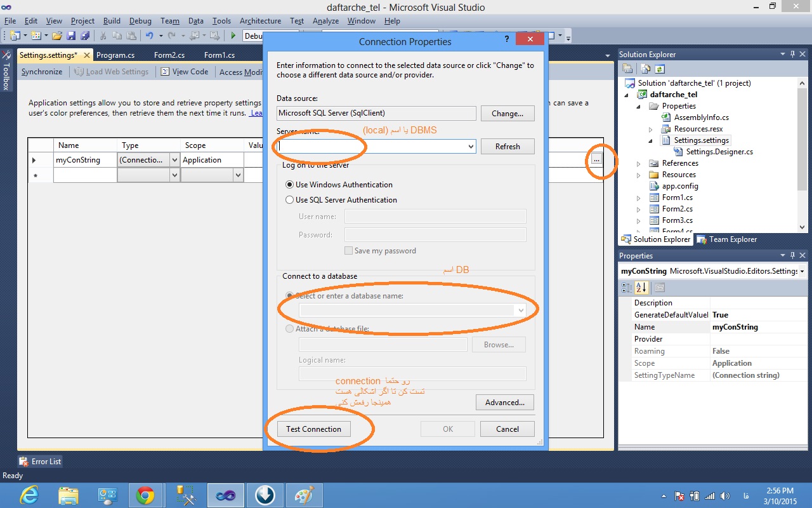Switch to the Program.cs tab
812x508 pixels.
(115, 55)
